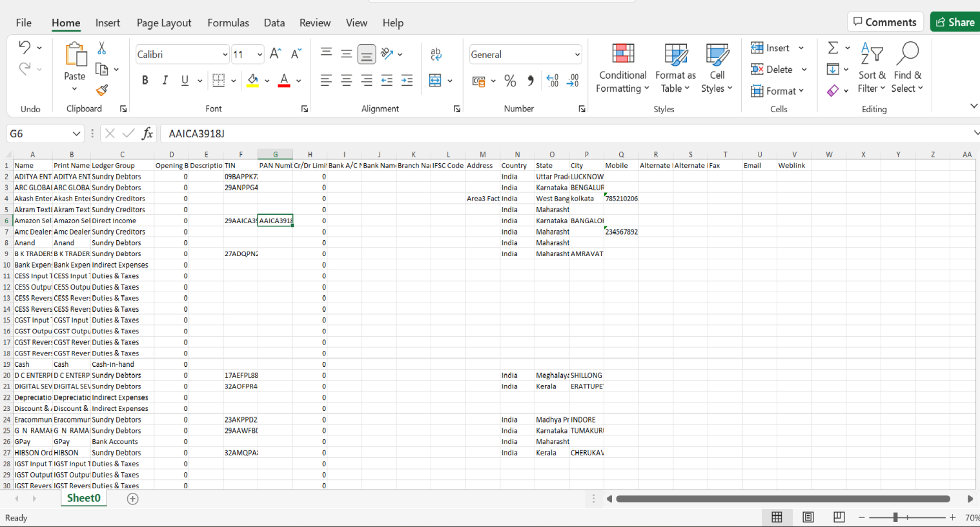
Task: Switch to the Insert tab
Action: (108, 23)
